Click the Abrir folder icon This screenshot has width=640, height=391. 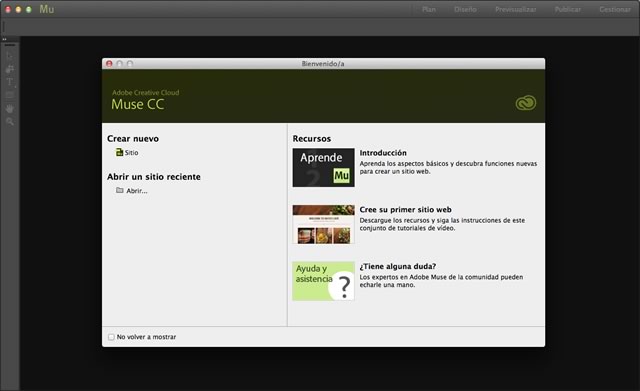[120, 190]
